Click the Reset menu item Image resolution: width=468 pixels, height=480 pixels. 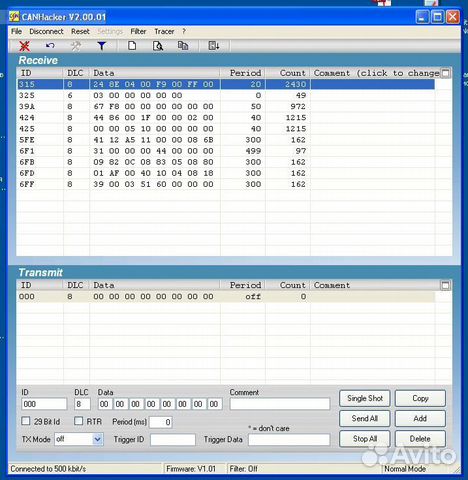tap(80, 31)
